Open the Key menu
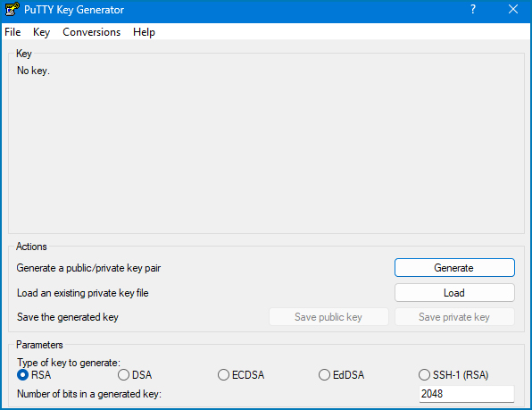 (41, 32)
